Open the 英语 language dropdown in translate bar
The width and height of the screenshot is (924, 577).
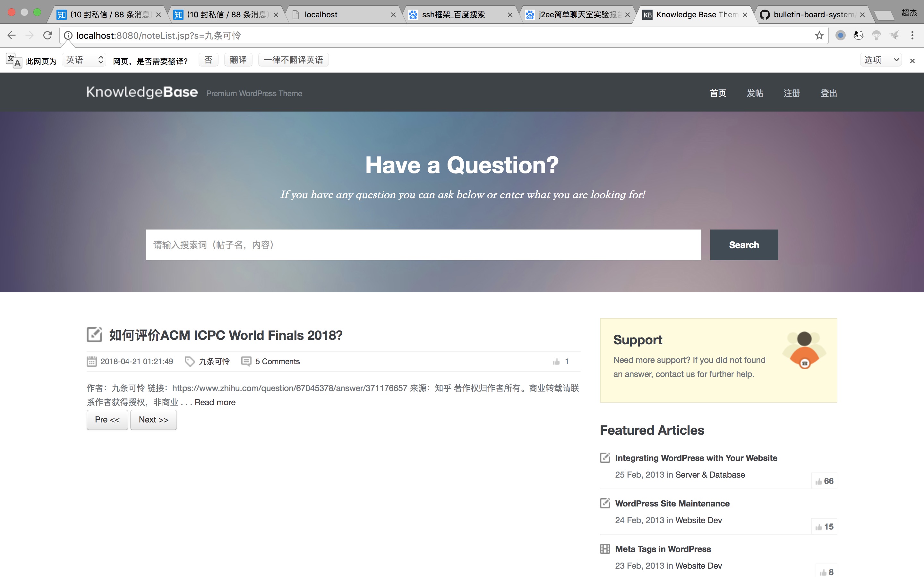(84, 60)
